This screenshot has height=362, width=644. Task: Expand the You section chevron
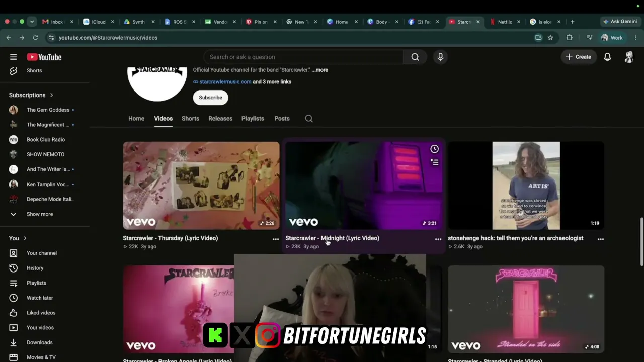point(25,238)
